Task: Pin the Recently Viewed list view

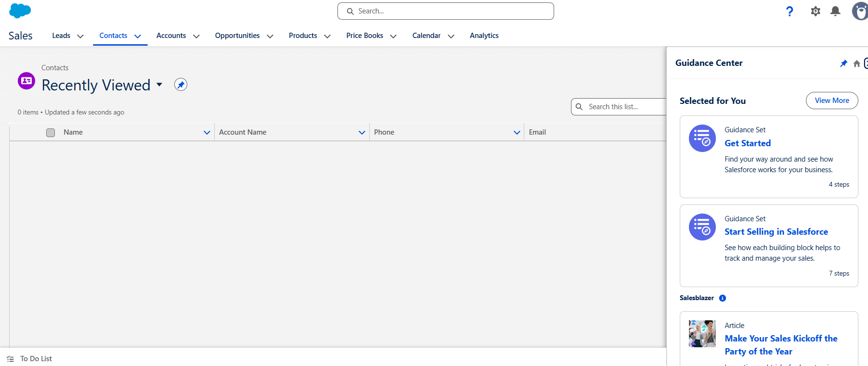Action: tap(181, 85)
